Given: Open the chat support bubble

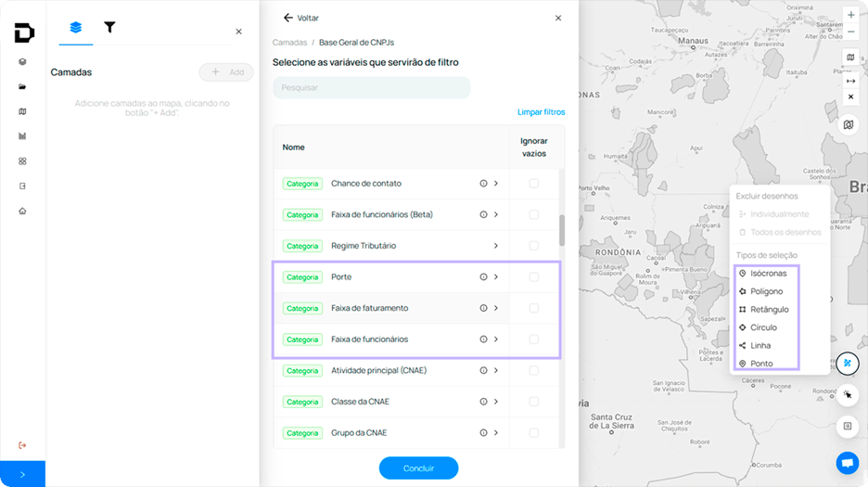Looking at the screenshot, I should (847, 463).
